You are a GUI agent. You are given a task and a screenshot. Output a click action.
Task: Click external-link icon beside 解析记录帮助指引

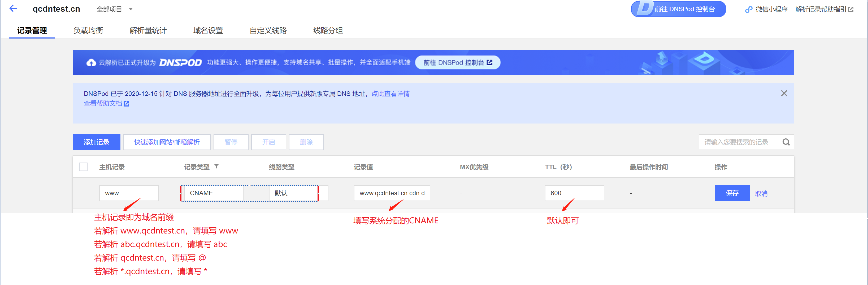click(851, 10)
